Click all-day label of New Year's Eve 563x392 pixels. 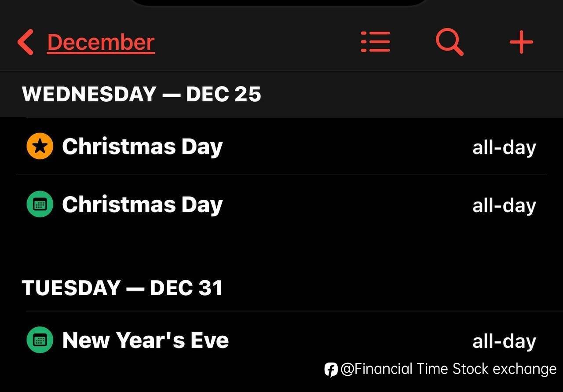(504, 341)
